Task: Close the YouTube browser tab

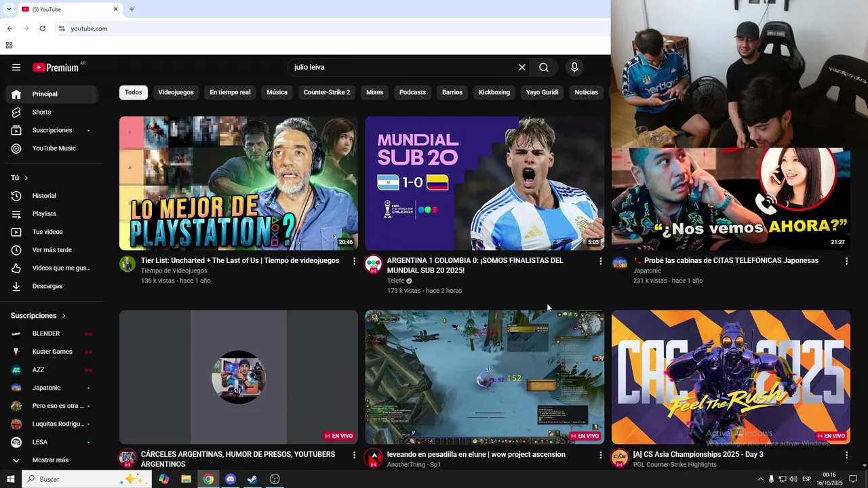Action: (115, 9)
